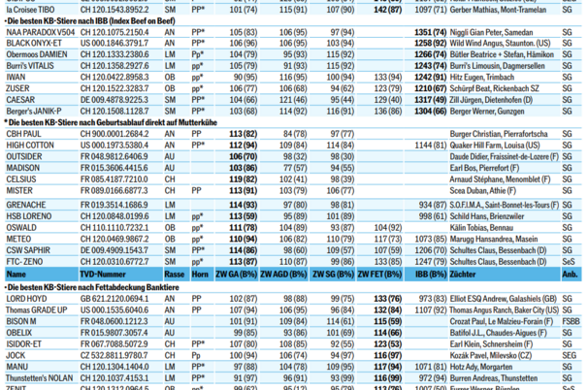Click TVD number CZ 532.8811.9780.7
This screenshot has height=390, width=588.
(114, 355)
